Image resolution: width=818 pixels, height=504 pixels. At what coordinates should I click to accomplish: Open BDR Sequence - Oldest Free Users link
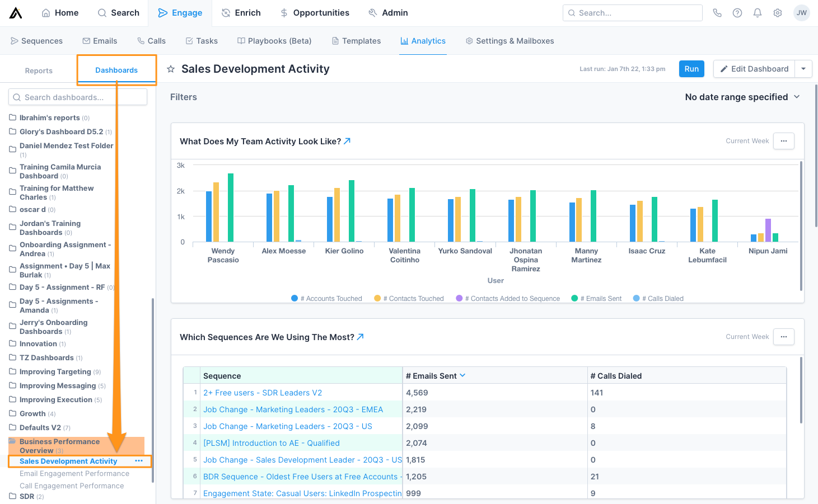302,477
